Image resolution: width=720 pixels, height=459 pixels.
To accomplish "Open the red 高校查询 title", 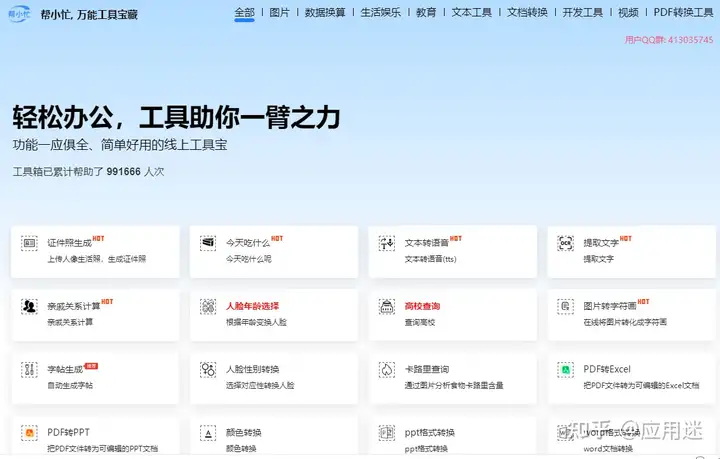I will coord(422,306).
